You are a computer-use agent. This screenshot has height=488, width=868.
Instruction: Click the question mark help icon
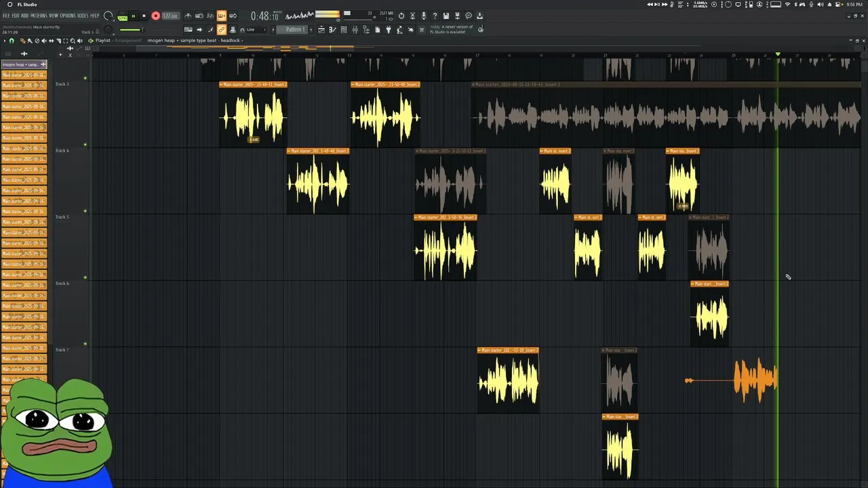pos(435,16)
